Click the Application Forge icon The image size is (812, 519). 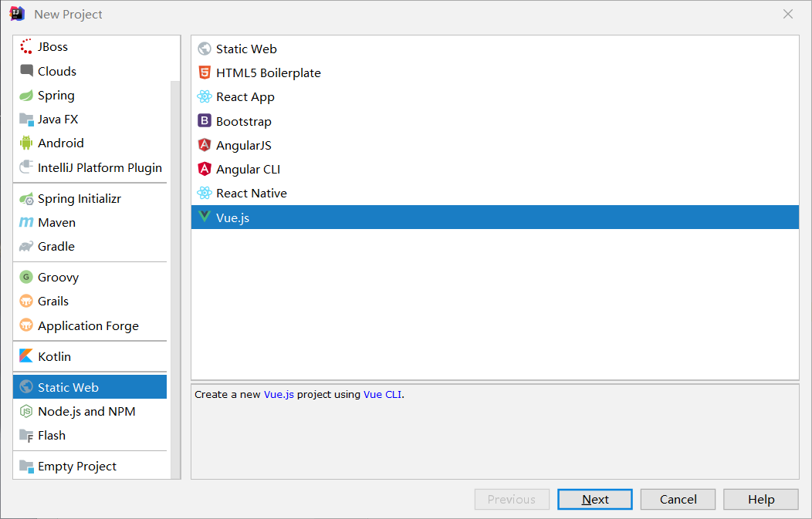pyautogui.click(x=26, y=325)
